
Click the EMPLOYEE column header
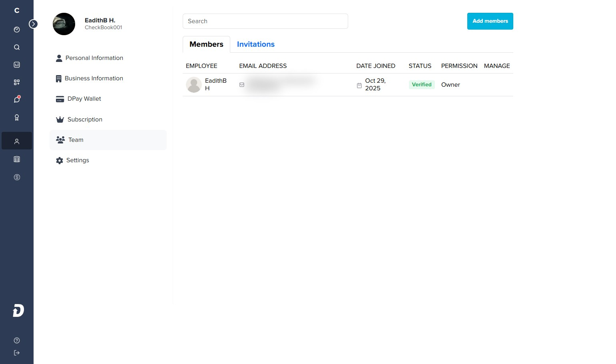coord(201,66)
